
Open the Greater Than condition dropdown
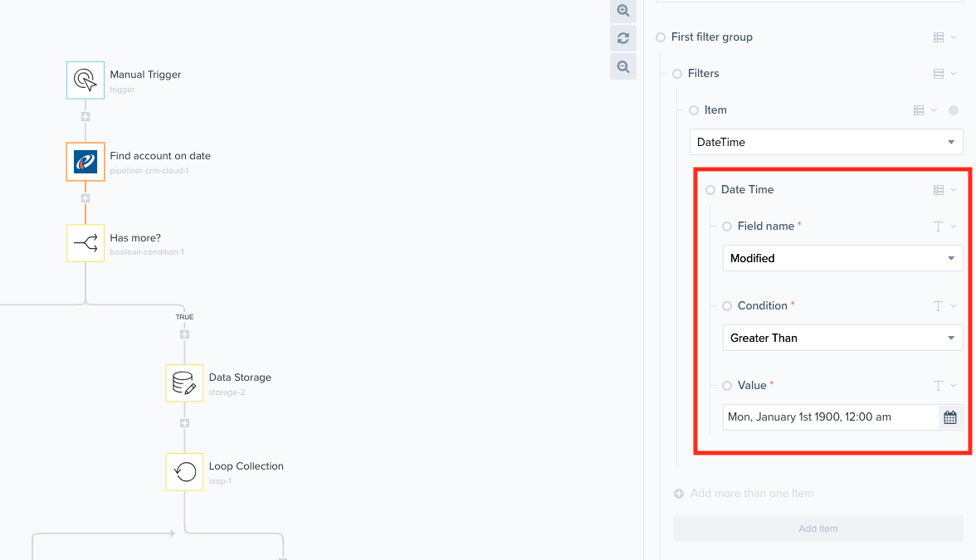842,338
